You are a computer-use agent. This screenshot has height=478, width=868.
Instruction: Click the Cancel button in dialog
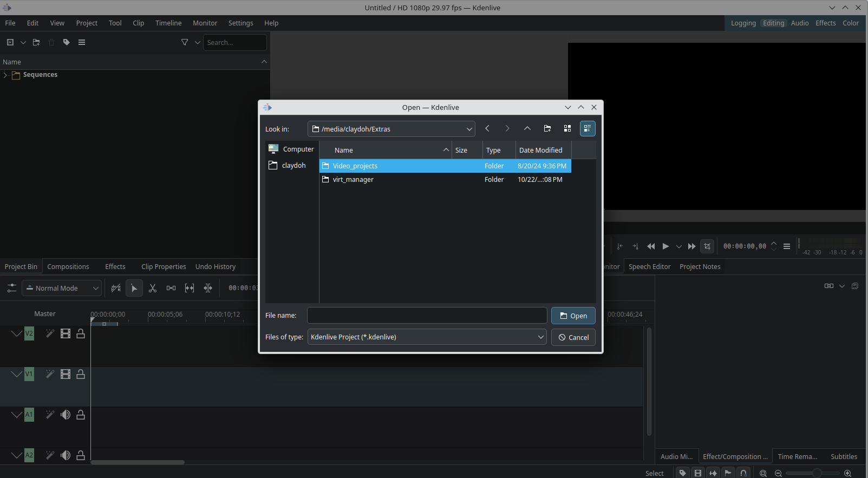click(573, 337)
